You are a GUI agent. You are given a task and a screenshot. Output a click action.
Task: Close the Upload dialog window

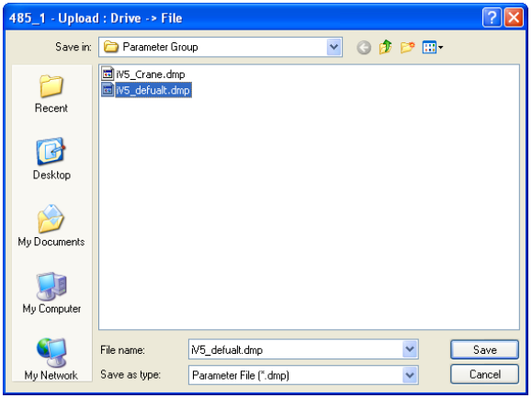tap(514, 17)
